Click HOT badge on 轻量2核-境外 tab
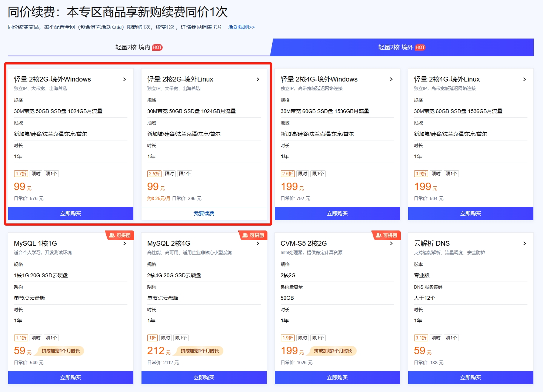543x392 pixels. pyautogui.click(x=420, y=47)
